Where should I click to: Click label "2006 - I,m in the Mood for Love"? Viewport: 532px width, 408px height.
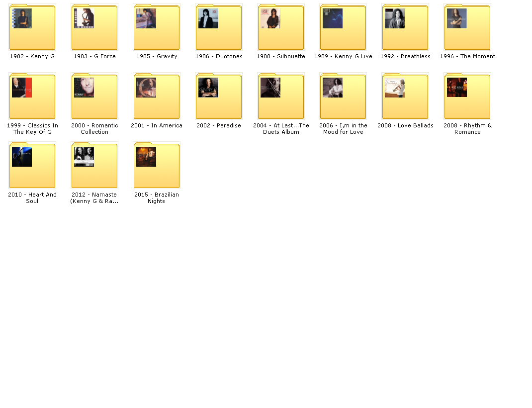(344, 129)
